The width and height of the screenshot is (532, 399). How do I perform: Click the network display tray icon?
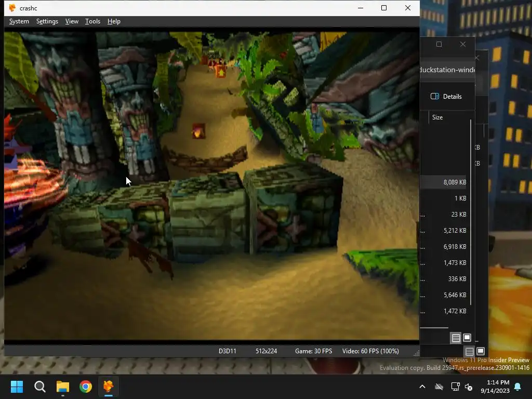pos(455,387)
